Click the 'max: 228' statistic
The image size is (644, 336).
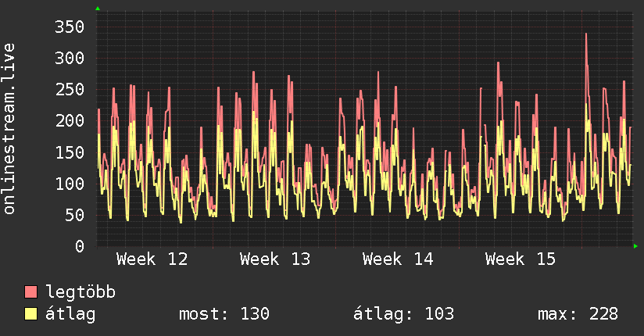point(578,314)
